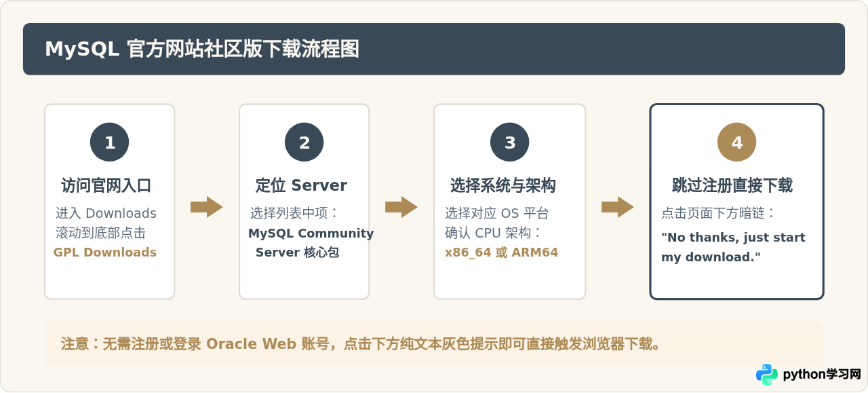Select the step 1 number badge
The image size is (868, 393).
109,143
